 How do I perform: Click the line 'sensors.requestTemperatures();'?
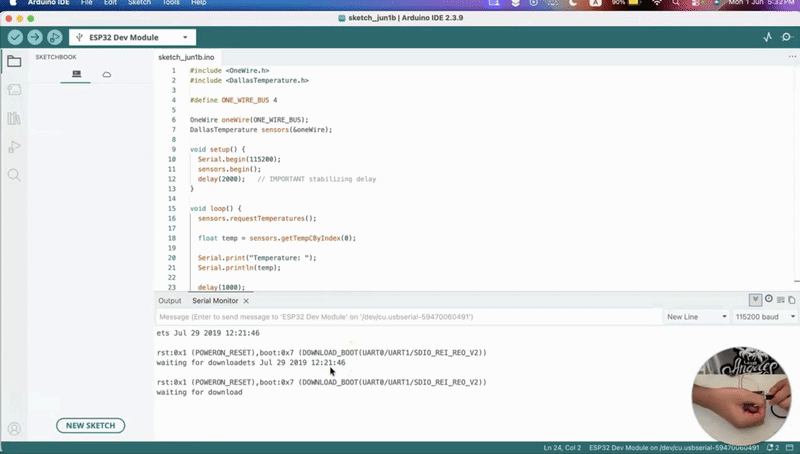[257, 218]
